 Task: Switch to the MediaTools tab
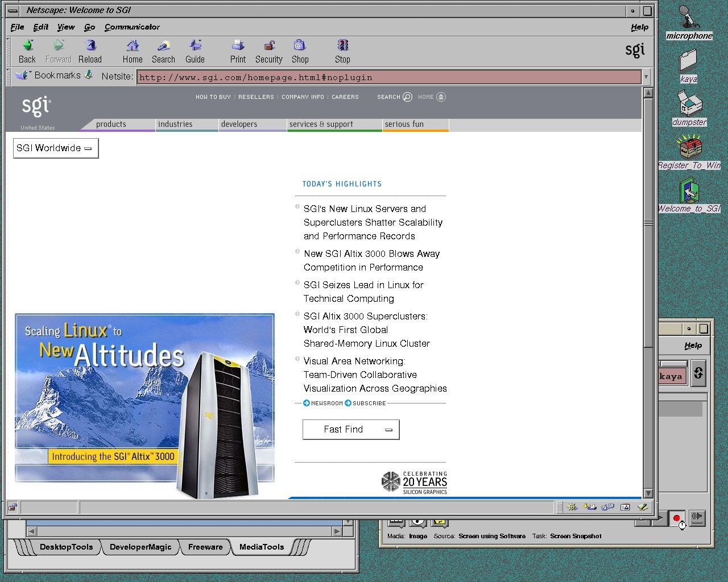[262, 547]
